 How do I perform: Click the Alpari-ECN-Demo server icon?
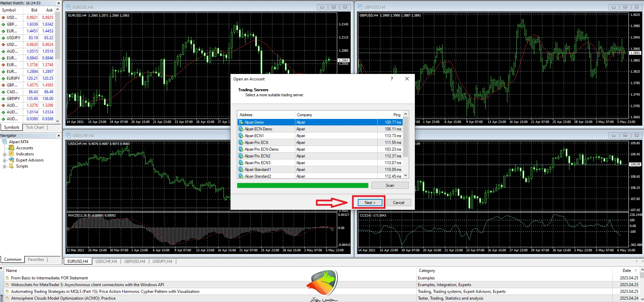pyautogui.click(x=241, y=129)
